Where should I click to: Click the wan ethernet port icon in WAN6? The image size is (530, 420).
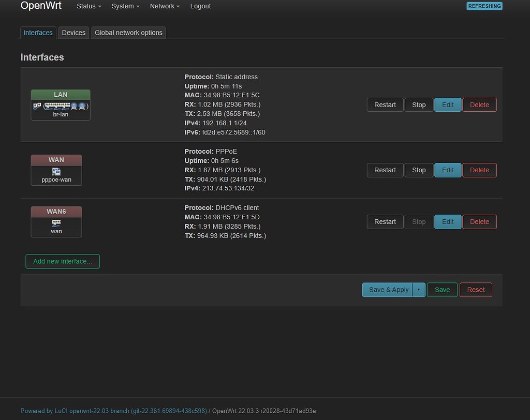56,223
